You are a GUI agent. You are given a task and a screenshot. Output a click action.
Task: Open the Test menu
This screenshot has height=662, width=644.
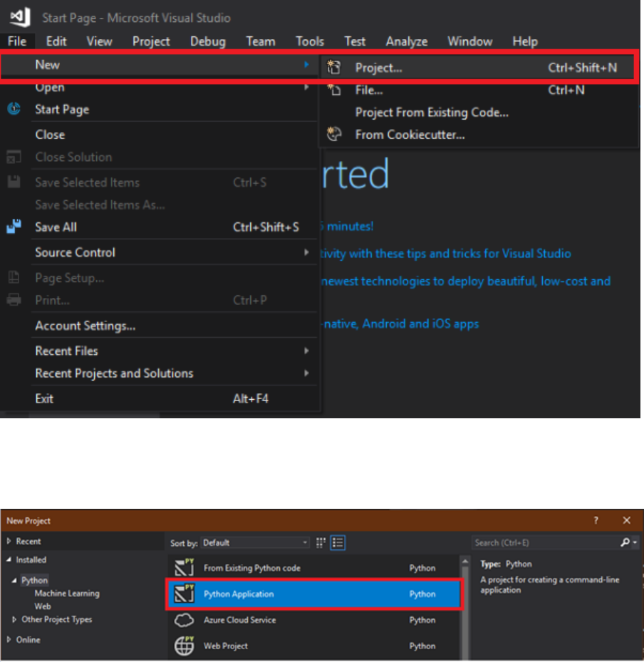coord(355,41)
